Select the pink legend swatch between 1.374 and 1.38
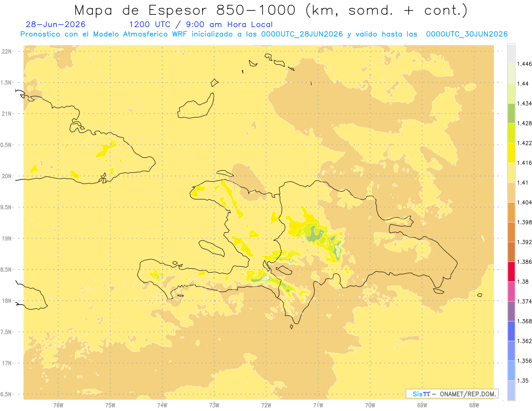532x411 pixels. point(511,291)
